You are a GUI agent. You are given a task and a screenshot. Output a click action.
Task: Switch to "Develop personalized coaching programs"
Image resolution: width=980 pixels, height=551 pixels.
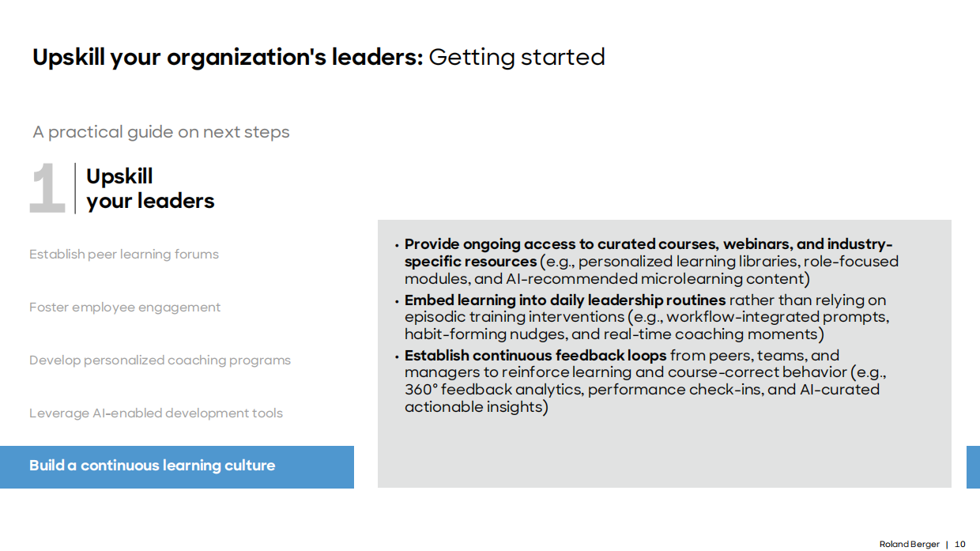(x=160, y=360)
